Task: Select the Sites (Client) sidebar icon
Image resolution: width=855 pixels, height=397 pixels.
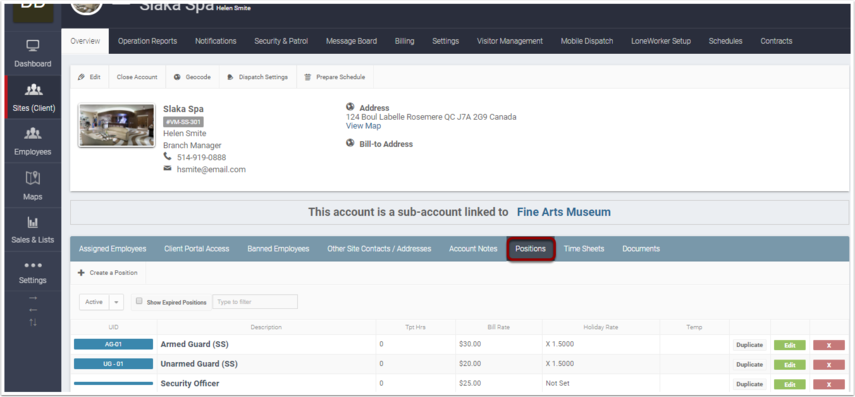Action: tap(33, 89)
